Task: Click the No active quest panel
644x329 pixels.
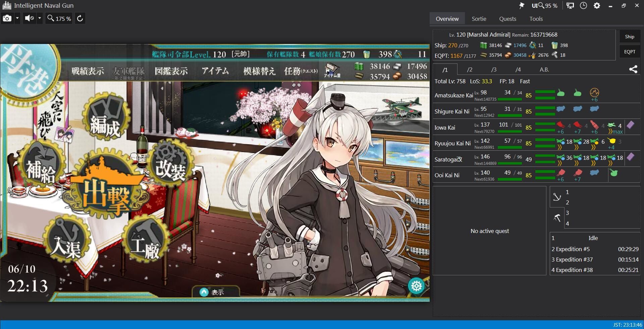Action: (x=489, y=231)
